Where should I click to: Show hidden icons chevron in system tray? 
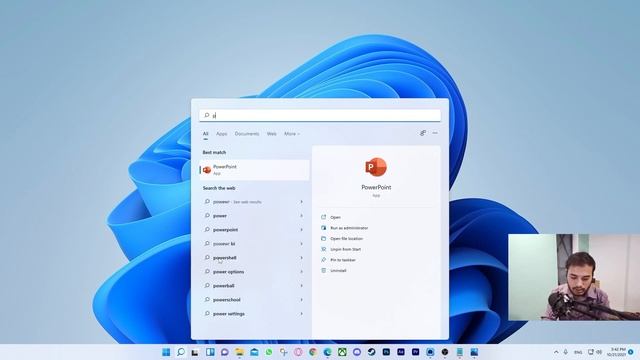coord(556,352)
